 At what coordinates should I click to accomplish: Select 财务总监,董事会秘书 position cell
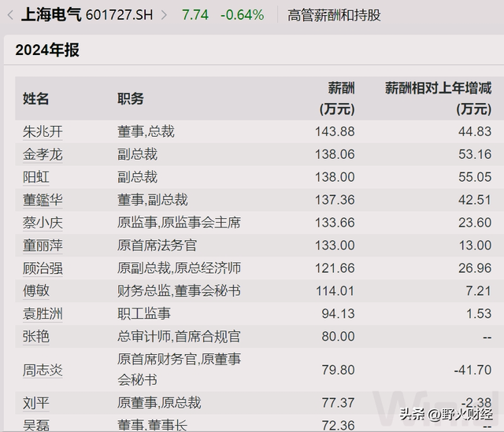click(x=179, y=291)
